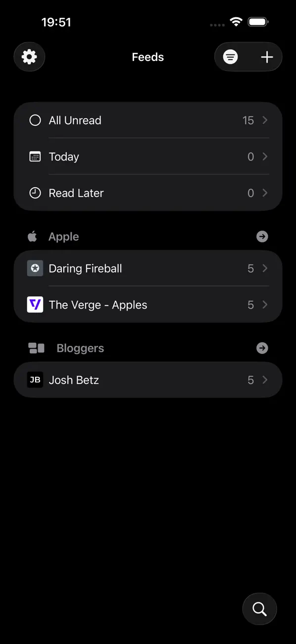
Task: Select the All Unread circle icon
Action: click(35, 120)
